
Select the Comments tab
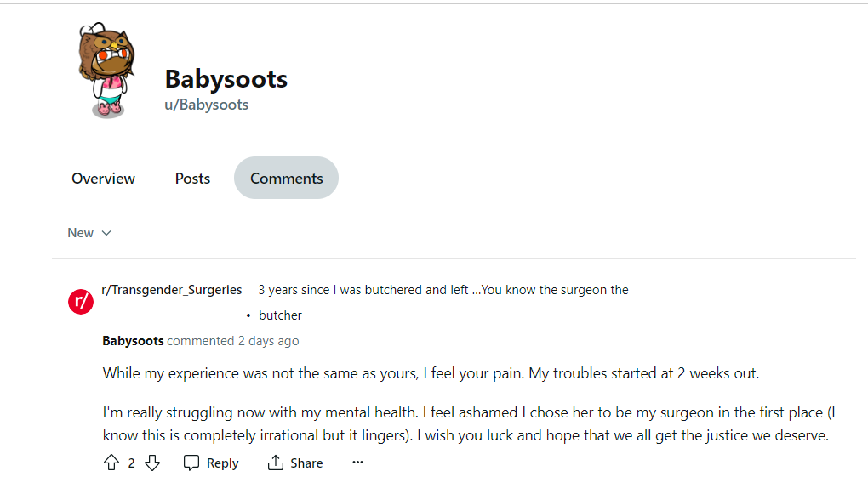pos(286,179)
